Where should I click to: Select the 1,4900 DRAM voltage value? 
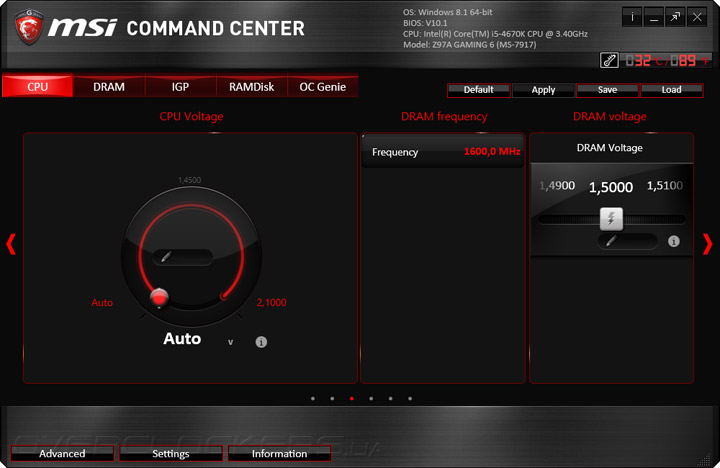click(557, 186)
